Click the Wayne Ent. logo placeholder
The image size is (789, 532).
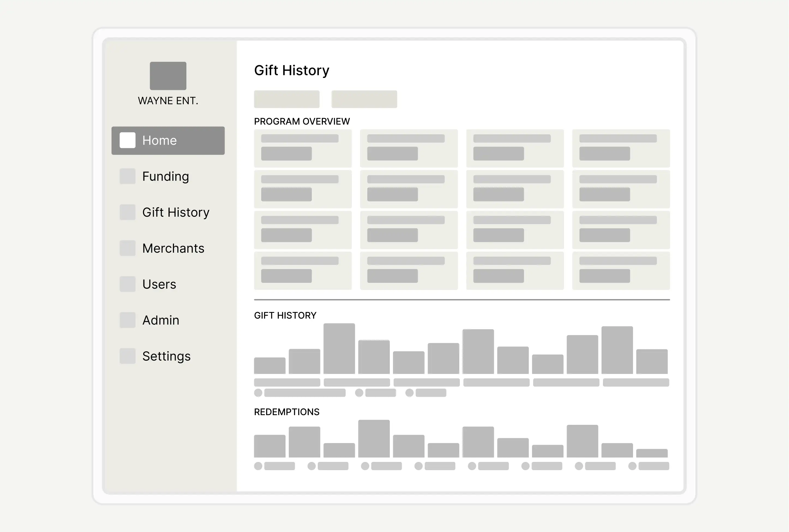click(x=168, y=76)
